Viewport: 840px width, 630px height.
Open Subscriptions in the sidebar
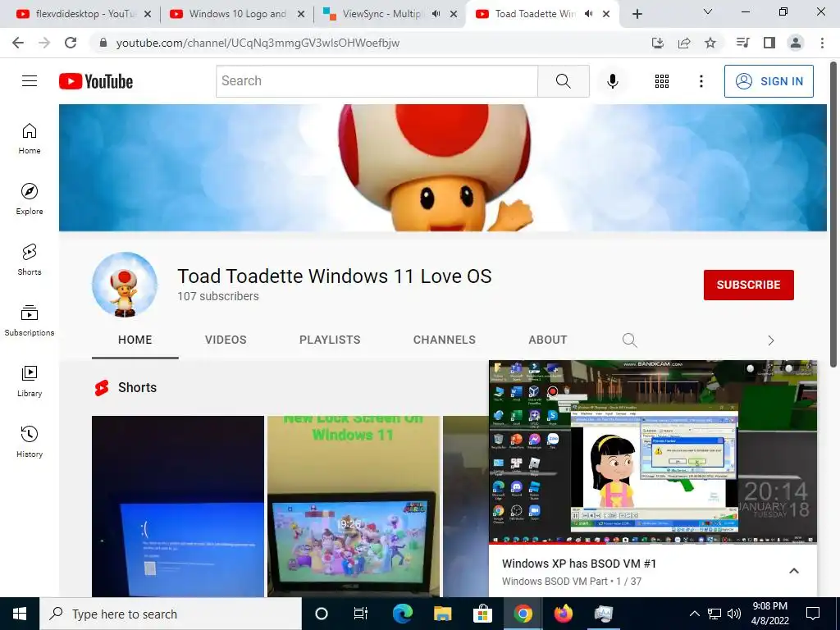[x=30, y=321]
